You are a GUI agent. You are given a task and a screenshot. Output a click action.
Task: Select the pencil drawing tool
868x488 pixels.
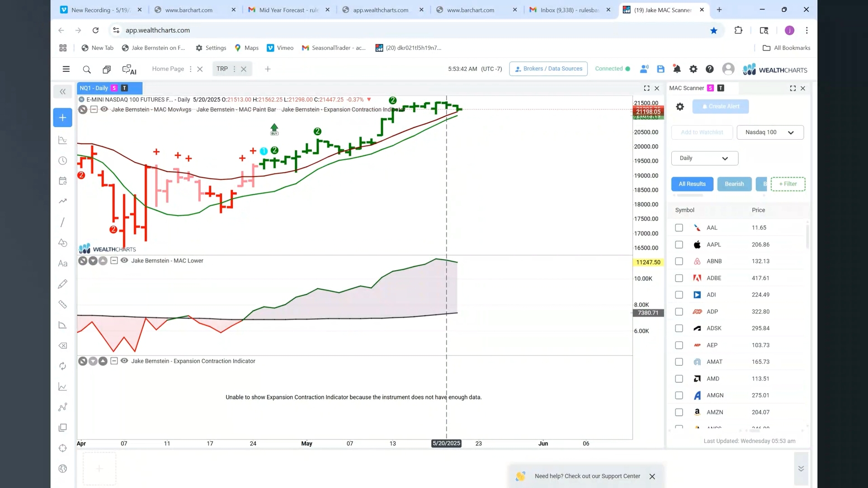63,284
